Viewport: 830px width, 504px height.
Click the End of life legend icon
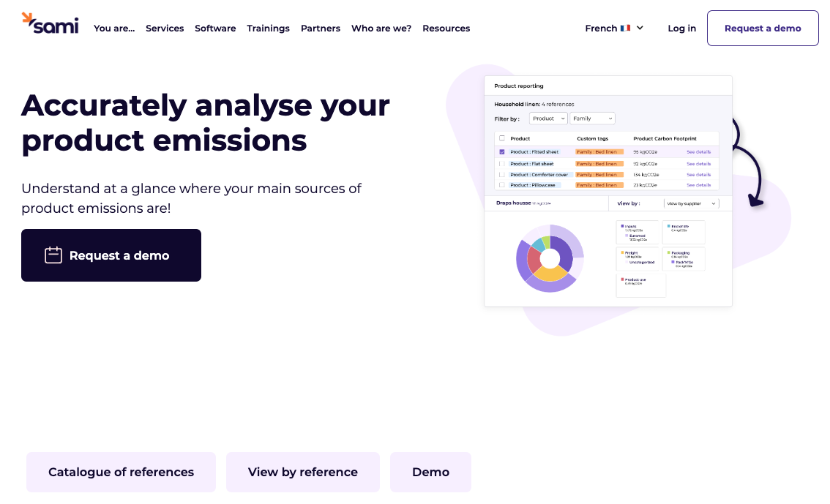point(668,225)
